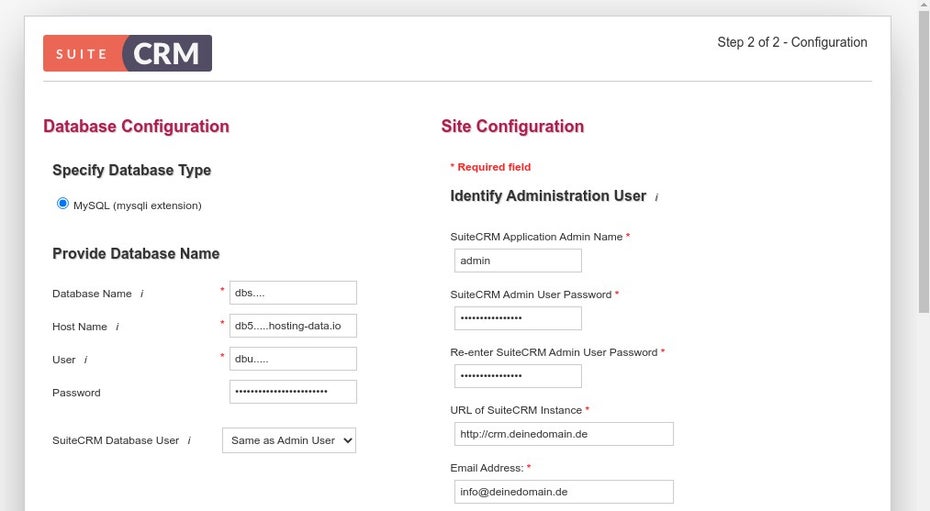Click info icon next to Identify Administration User
The width and height of the screenshot is (930, 511).
(656, 197)
